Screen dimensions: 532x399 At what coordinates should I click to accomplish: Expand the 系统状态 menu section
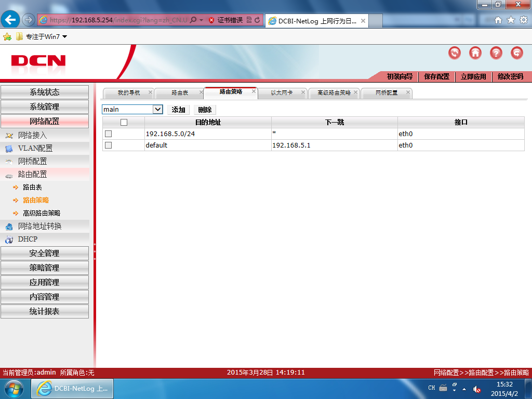click(45, 92)
